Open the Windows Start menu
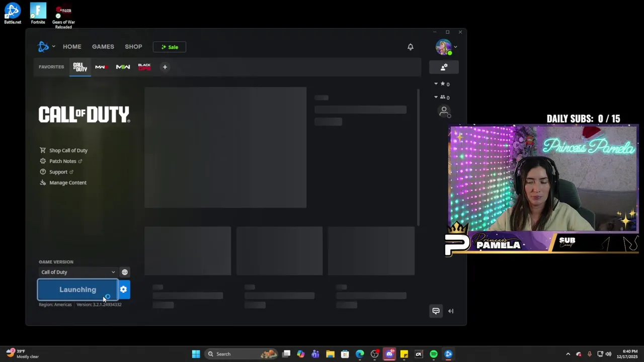 tap(196, 354)
